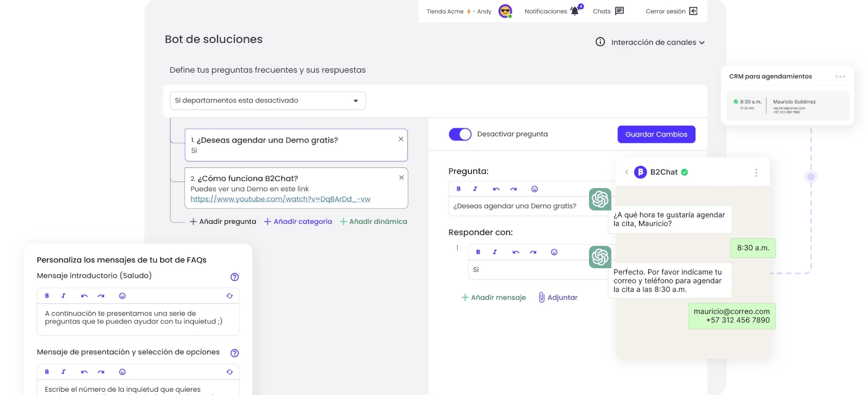Select question 1 ¿Deseas agendar una Demo gratis?
The height and width of the screenshot is (395, 868).
[x=296, y=145]
